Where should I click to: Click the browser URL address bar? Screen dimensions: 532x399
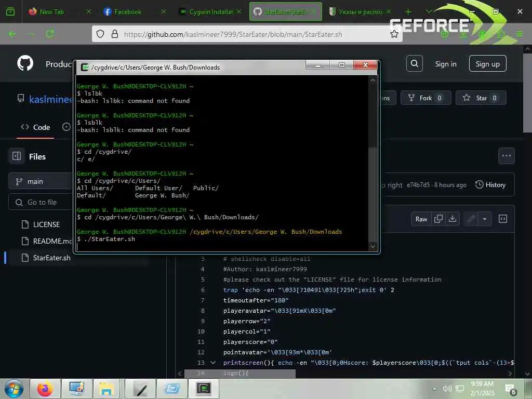tap(247, 34)
